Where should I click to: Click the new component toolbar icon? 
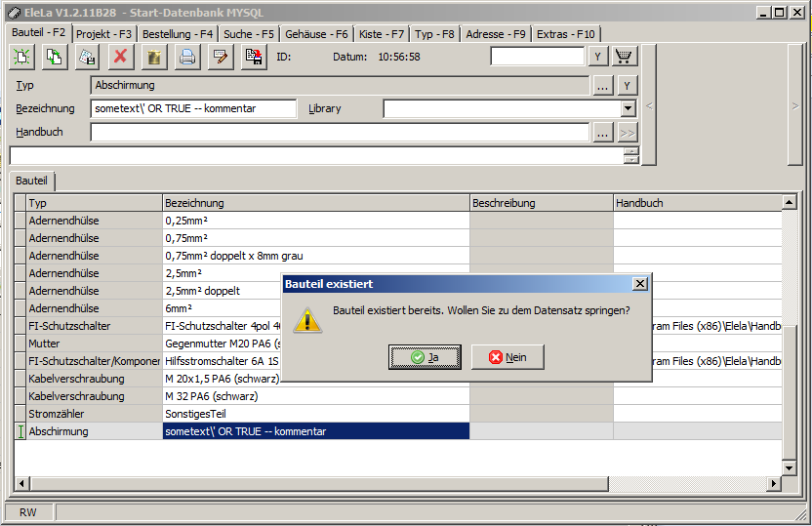point(21,57)
